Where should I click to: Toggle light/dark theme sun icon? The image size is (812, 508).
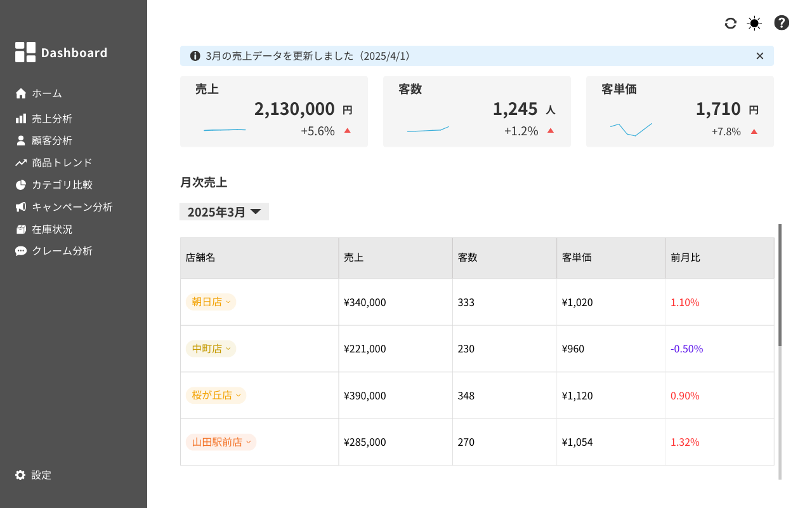754,23
